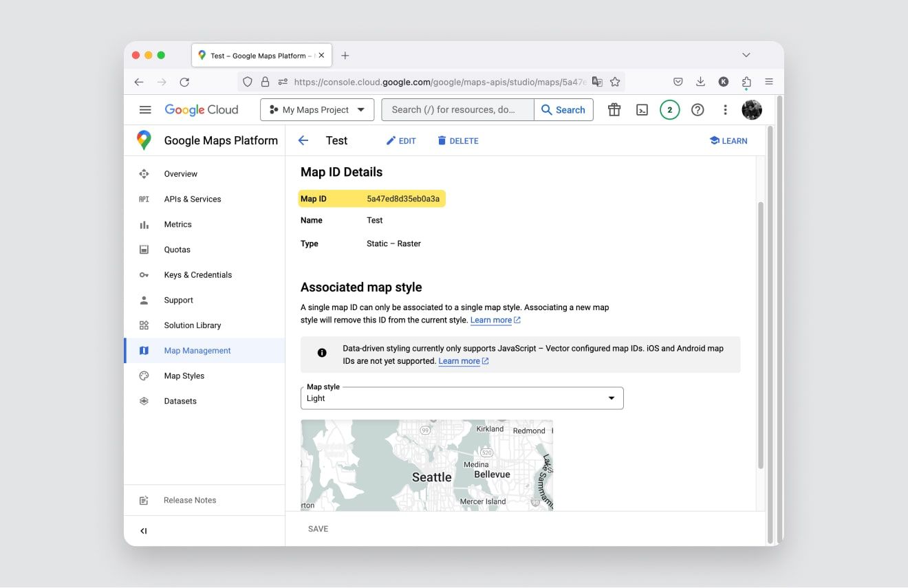Select the Test – Google Maps Platform tab
The width and height of the screenshot is (908, 588).
pos(261,56)
